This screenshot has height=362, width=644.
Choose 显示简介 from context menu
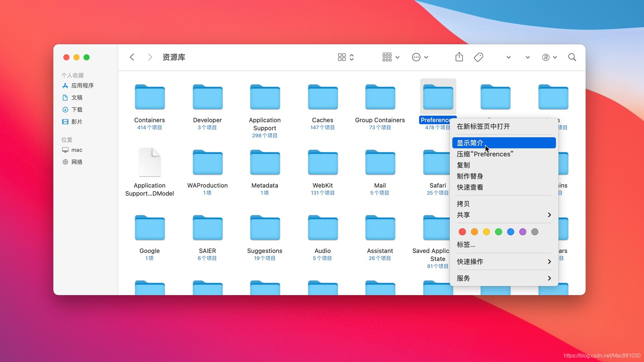[x=470, y=143]
